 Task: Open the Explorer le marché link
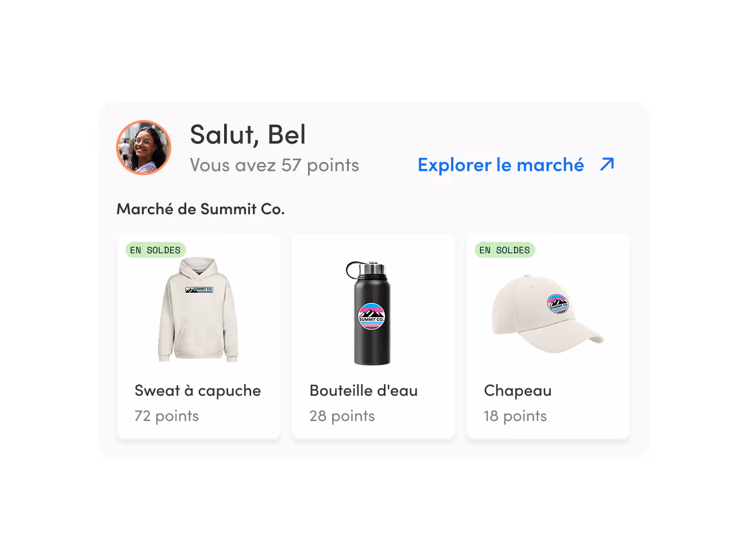click(500, 165)
